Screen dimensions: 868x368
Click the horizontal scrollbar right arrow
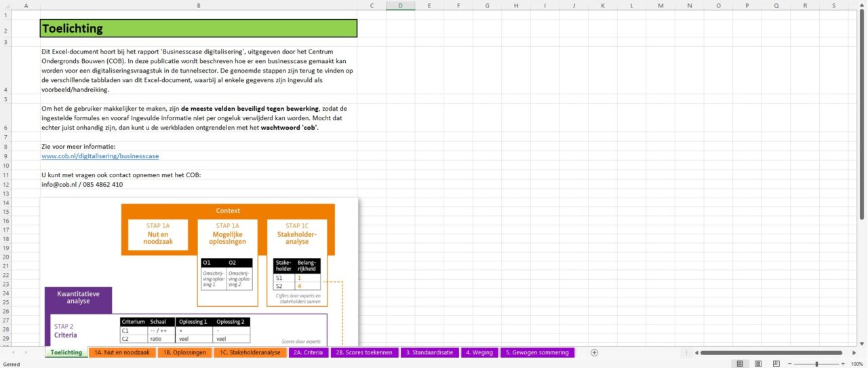854,352
